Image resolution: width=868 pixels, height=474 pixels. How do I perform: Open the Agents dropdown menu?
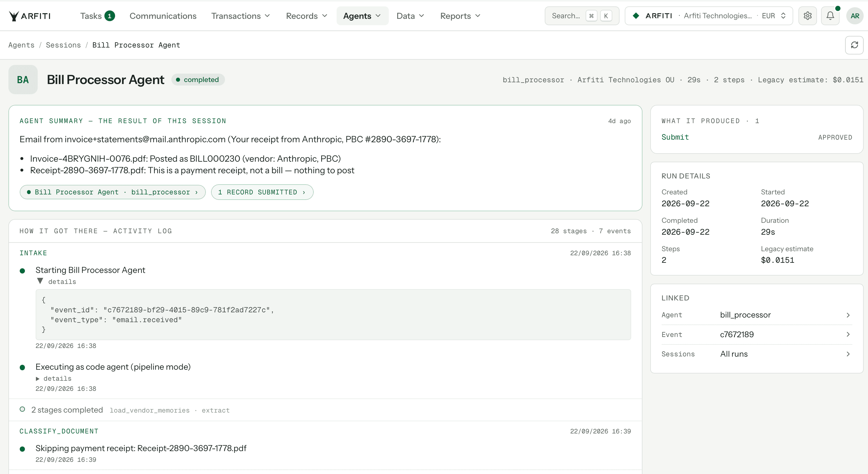(362, 16)
